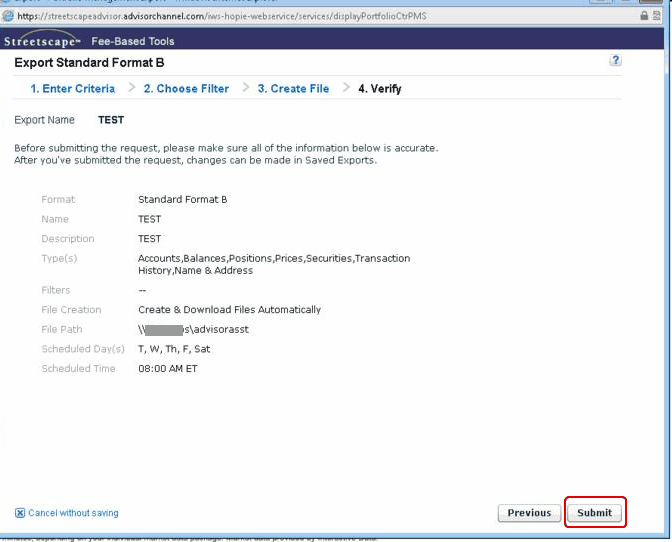Click the scheduled time 08:00 AM ET
The image size is (672, 542).
click(x=168, y=368)
